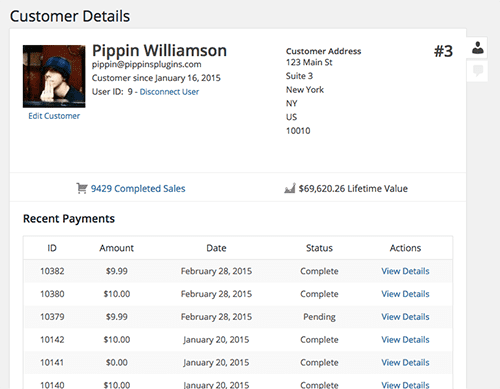
Task: View details for payment 10142
Action: pyautogui.click(x=405, y=340)
